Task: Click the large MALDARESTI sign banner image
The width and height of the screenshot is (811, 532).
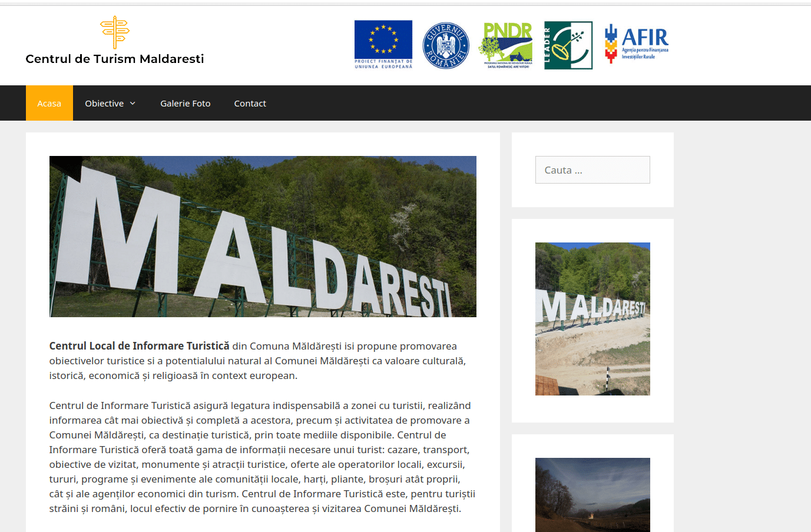Action: pos(263,237)
